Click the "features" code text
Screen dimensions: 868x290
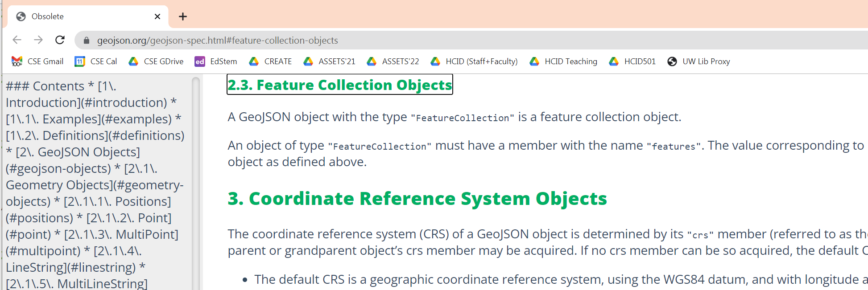coord(674,147)
